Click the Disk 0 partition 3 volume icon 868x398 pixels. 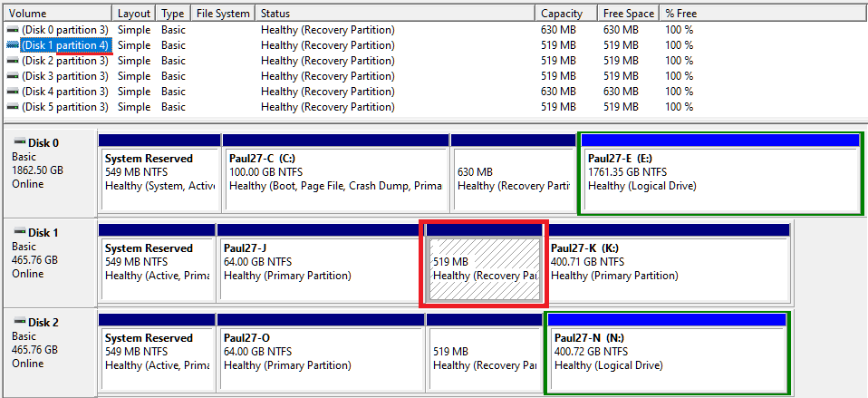[x=13, y=30]
